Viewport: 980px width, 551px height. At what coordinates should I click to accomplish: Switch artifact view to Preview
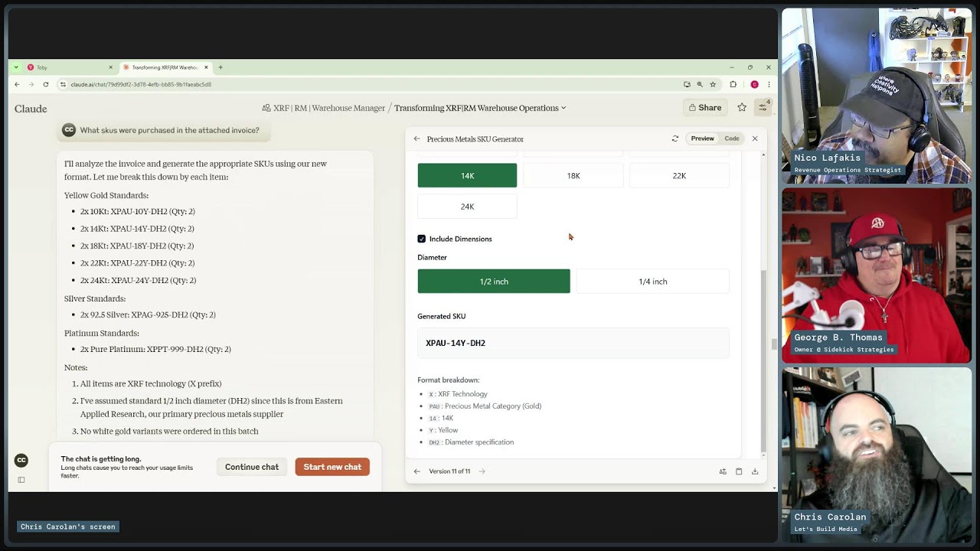(702, 139)
